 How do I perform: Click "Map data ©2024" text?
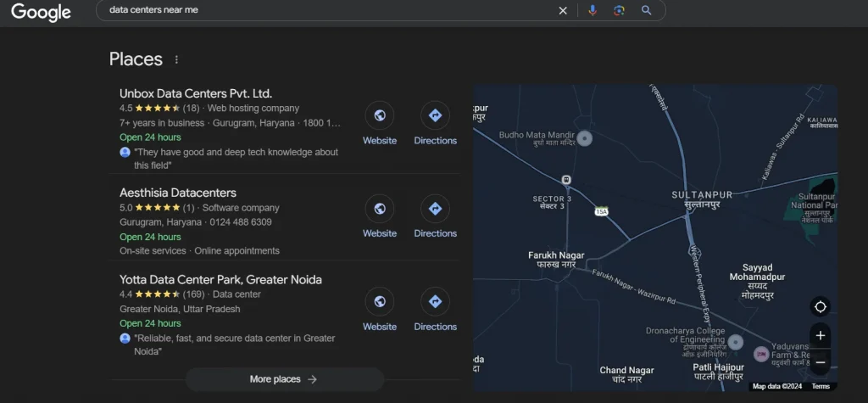(x=777, y=386)
